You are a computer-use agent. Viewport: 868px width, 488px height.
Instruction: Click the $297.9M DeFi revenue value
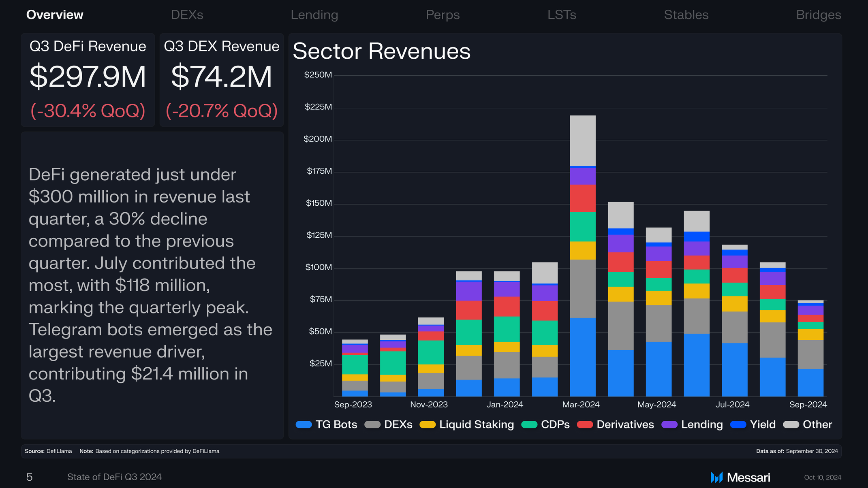(x=88, y=77)
